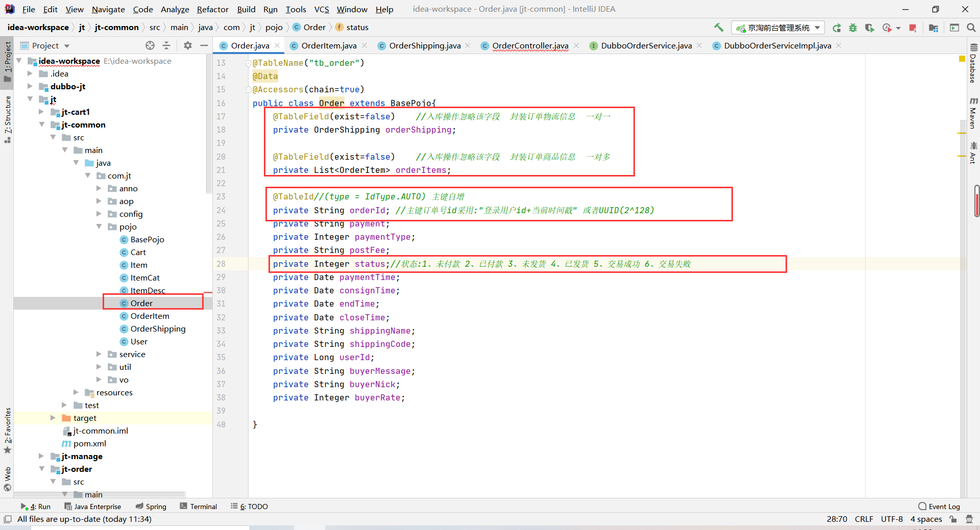Screen dimensions: 980x530
Task: Expand the .idea folder
Action: coord(30,73)
